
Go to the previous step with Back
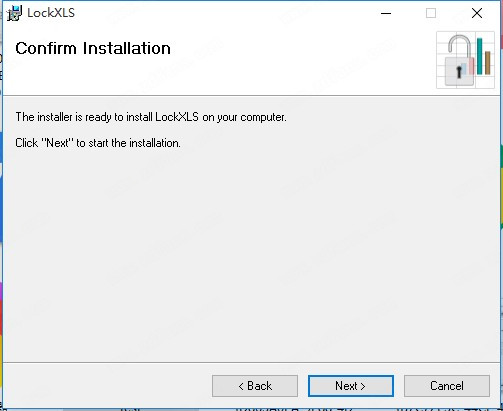pyautogui.click(x=255, y=386)
